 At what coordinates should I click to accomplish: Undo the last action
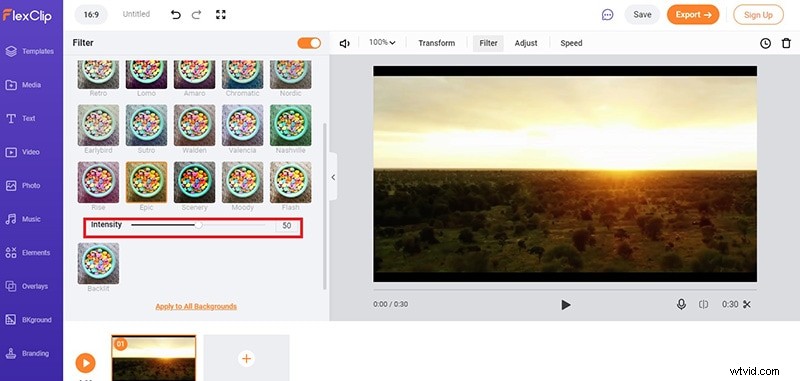(176, 15)
